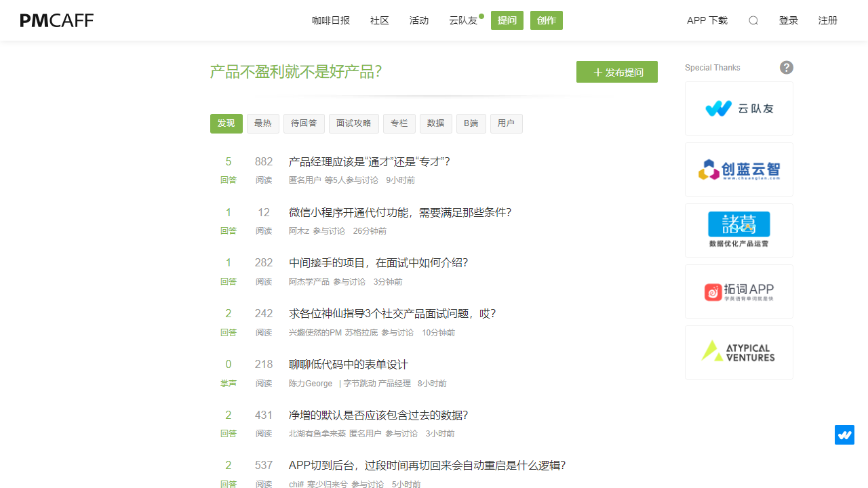This screenshot has width=868, height=488.
Task: Click the 字节跳动 产品经理 text
Action: pyautogui.click(x=377, y=384)
